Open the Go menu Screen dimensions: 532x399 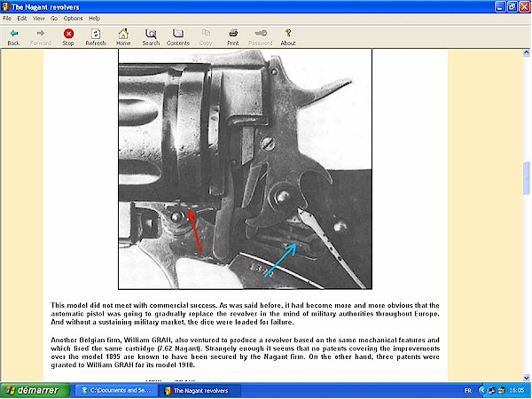click(x=54, y=19)
